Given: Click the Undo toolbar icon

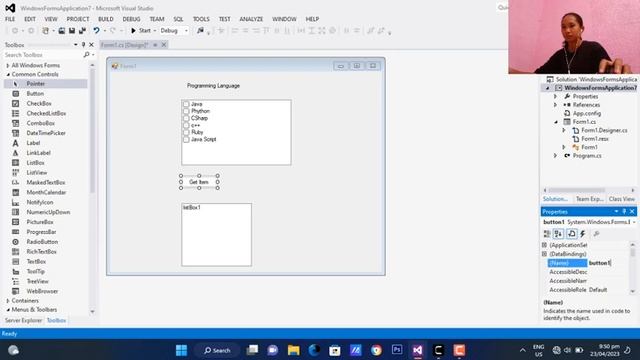Looking at the screenshot, I should point(96,31).
